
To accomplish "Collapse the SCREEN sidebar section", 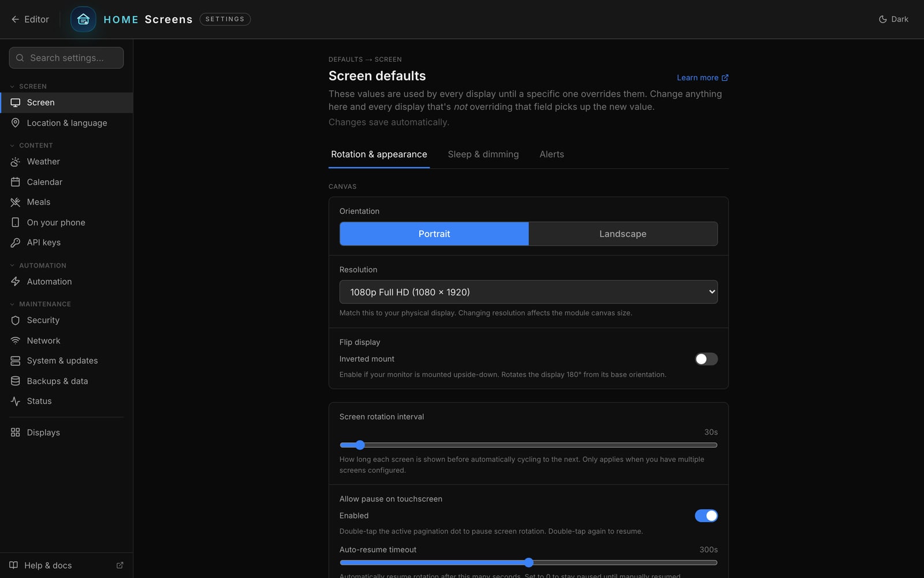I will 28,86.
